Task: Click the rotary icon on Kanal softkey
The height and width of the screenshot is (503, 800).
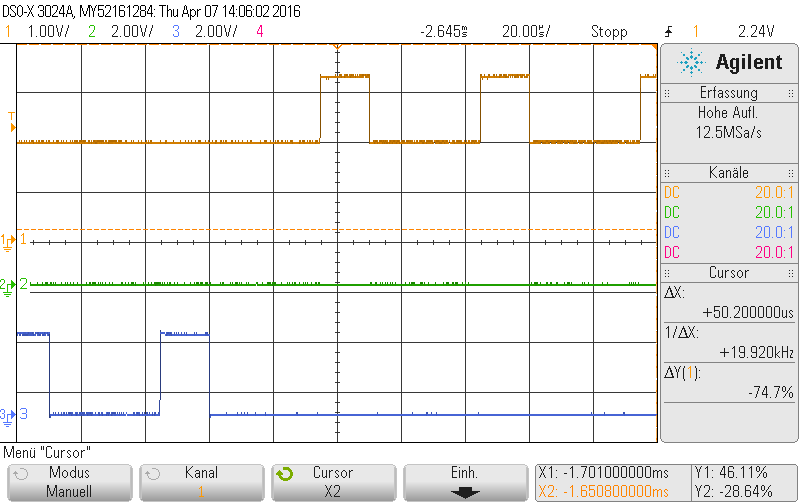Action: tap(153, 474)
